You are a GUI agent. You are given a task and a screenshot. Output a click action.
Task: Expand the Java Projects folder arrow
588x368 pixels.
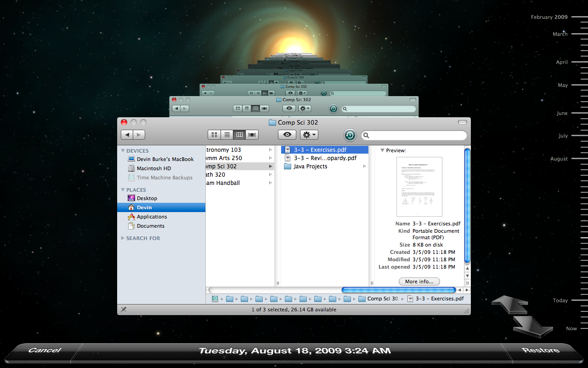coord(365,167)
